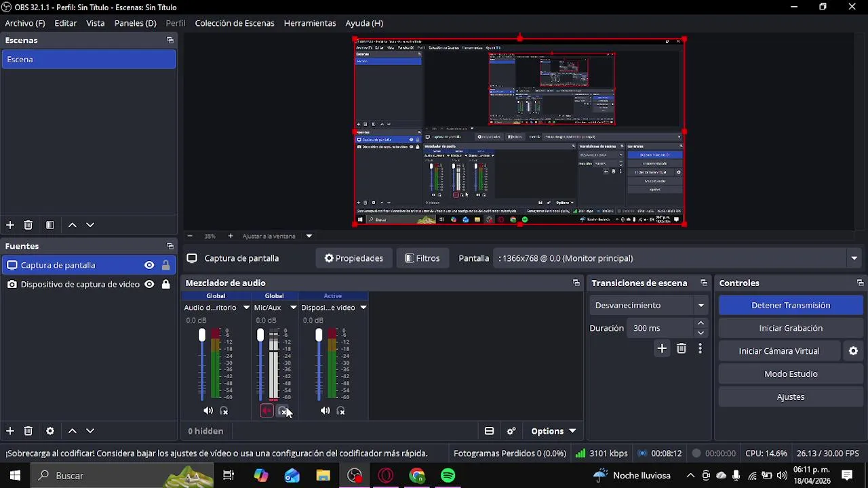The height and width of the screenshot is (488, 868).
Task: Switch audio mixer layout icon
Action: 489,431
